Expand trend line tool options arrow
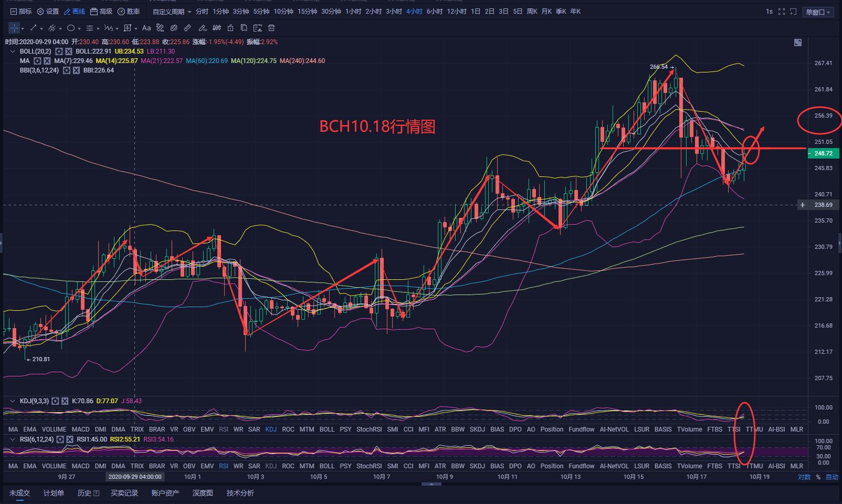 42,28
